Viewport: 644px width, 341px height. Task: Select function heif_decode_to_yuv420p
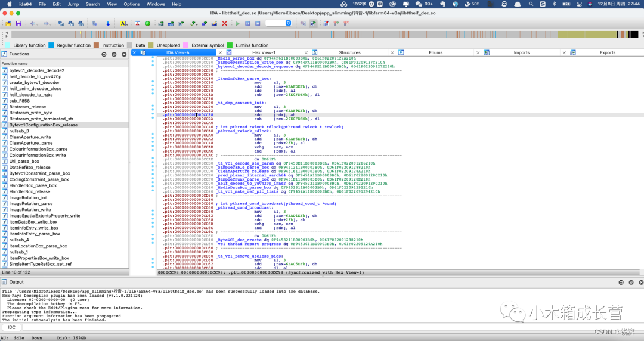tap(35, 76)
